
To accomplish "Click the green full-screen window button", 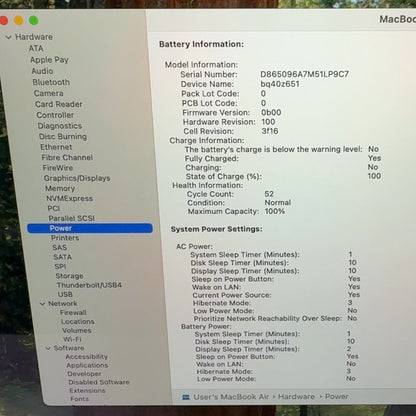I will 34,21.
